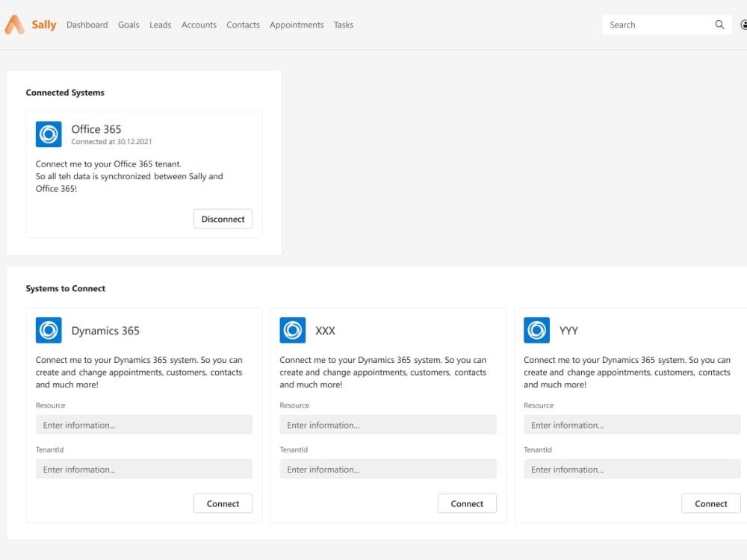Open the user profile icon

pyautogui.click(x=744, y=24)
